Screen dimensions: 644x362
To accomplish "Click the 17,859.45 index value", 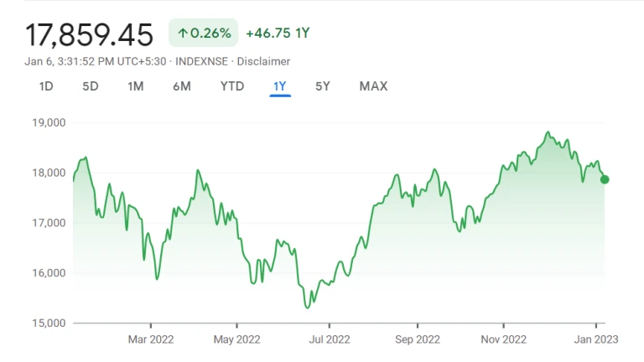I will (x=89, y=34).
